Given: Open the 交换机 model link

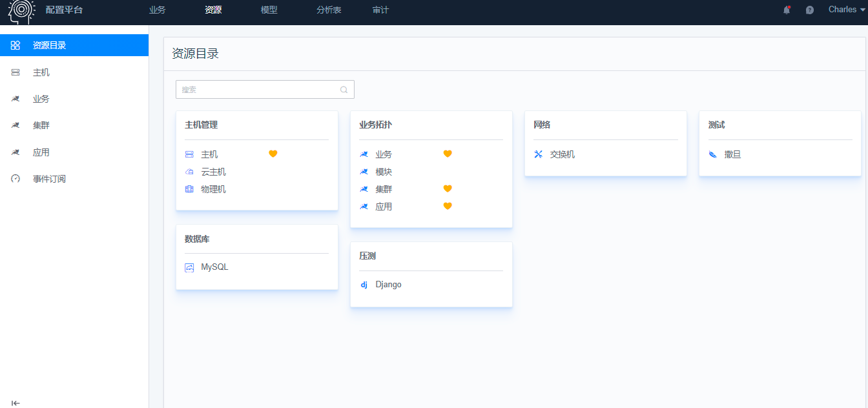Looking at the screenshot, I should pos(562,154).
